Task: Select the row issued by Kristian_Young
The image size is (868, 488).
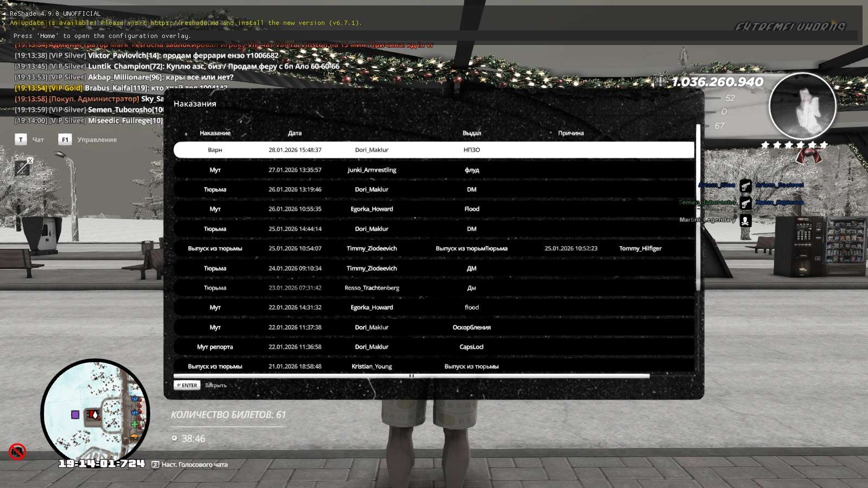Action: point(433,366)
